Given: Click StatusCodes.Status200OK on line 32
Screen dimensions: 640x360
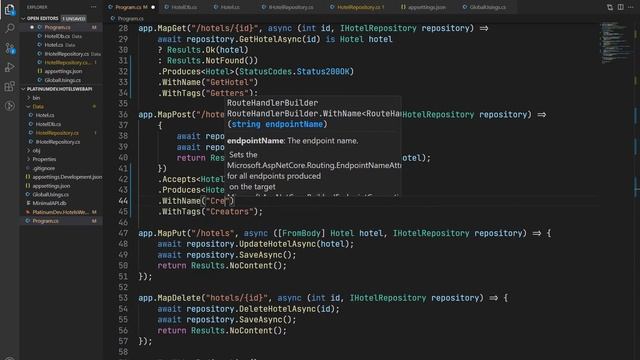Looking at the screenshot, I should coord(294,72).
